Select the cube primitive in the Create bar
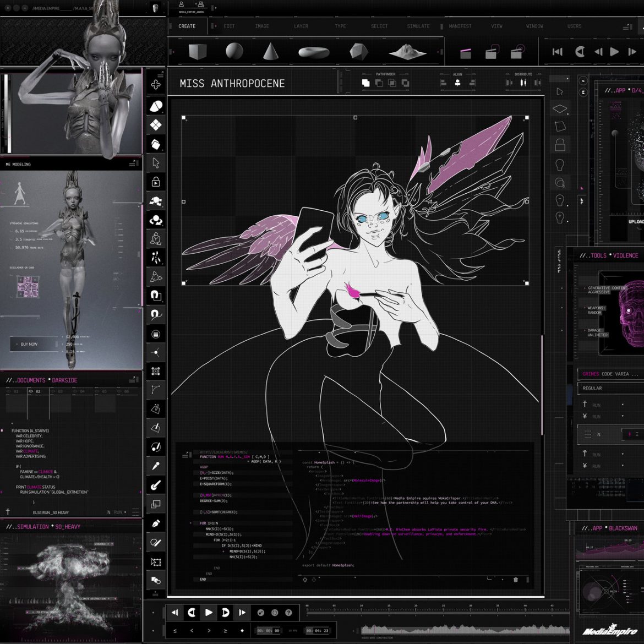Viewport: 644px width, 644px height. tap(197, 51)
